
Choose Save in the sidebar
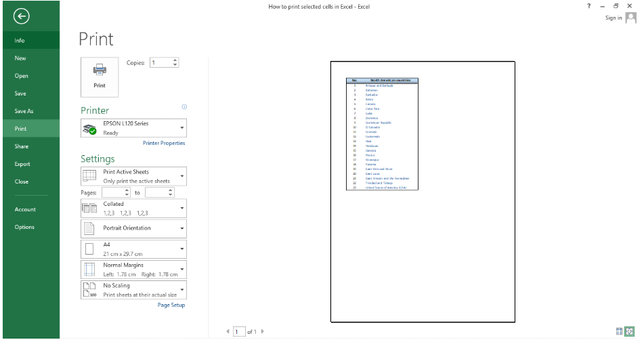31,93
